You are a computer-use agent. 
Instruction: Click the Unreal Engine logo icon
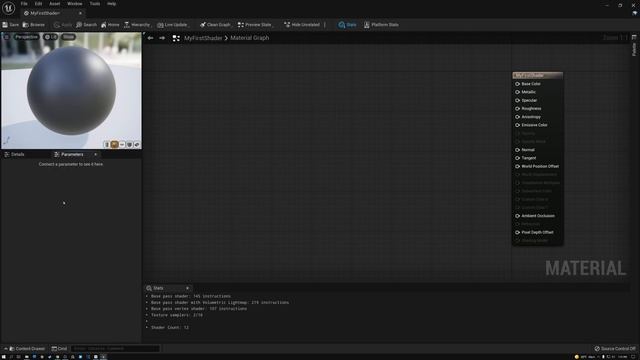coord(9,8)
